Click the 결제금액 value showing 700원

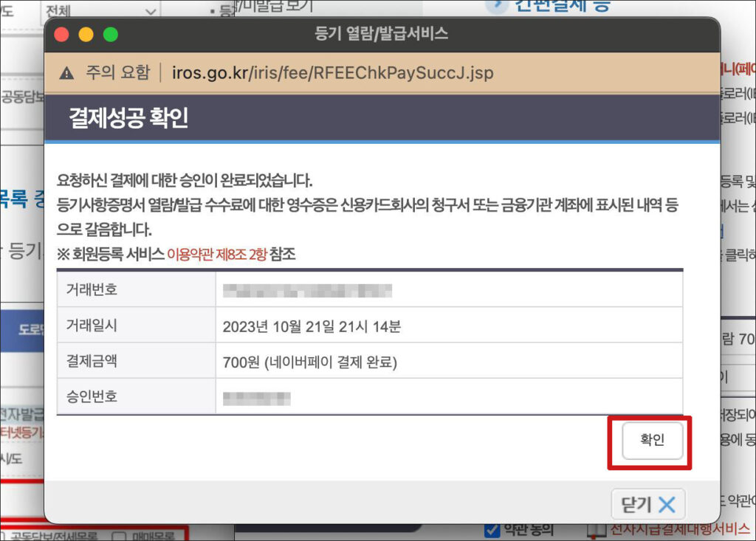pos(310,362)
